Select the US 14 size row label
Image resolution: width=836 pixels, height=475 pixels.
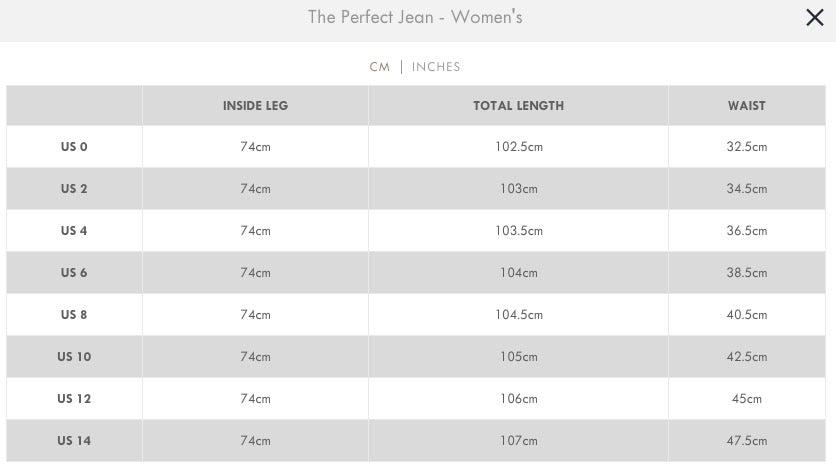coord(74,441)
